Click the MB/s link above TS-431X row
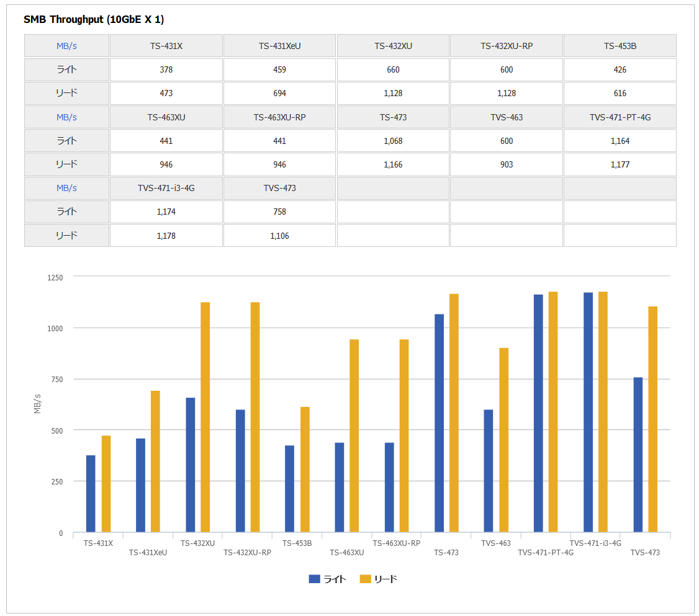 point(66,46)
